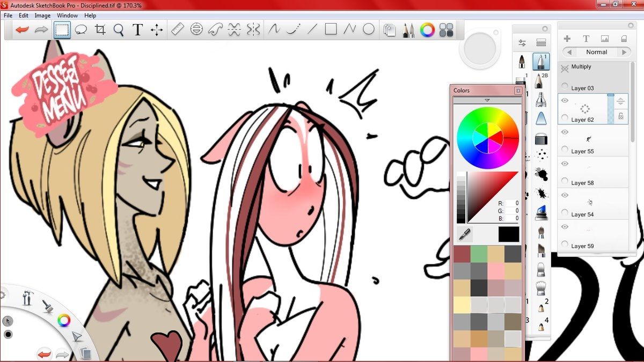Select the Predictive Stroke tool

(293, 29)
